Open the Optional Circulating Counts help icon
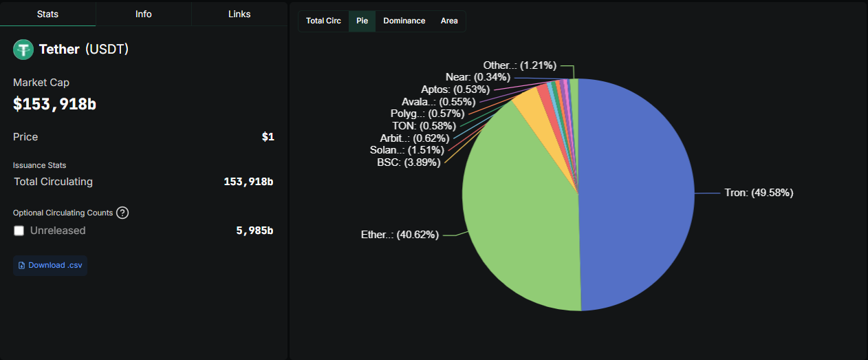Image resolution: width=868 pixels, height=360 pixels. tap(122, 213)
